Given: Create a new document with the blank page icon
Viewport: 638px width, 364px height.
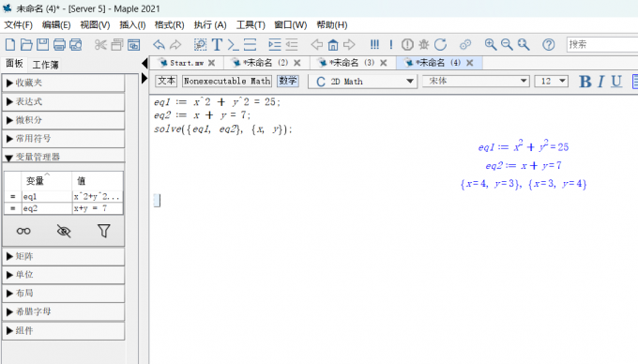Looking at the screenshot, I should 10,44.
